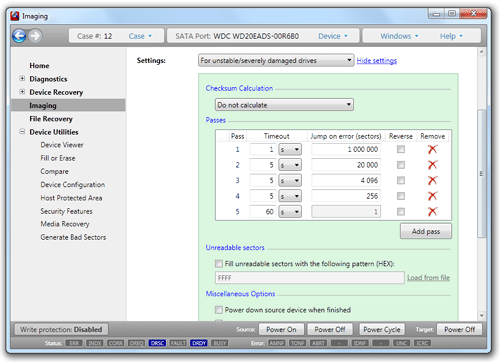Screen dimensions: 500x362
Task: Open the Checksum Calculation dropdown
Action: [x=284, y=105]
